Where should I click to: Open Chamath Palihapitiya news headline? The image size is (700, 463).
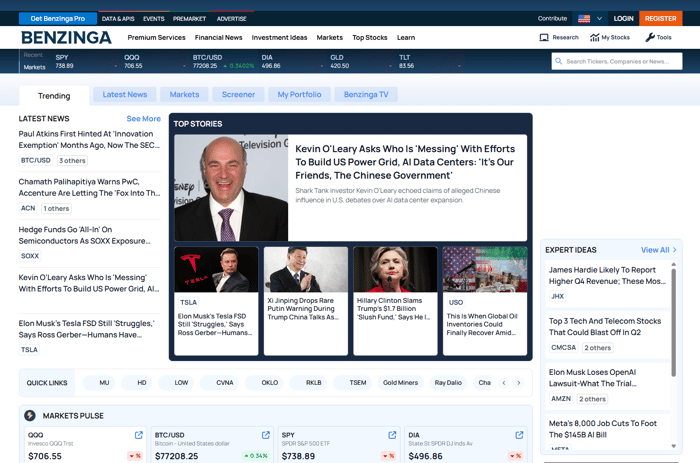[89, 188]
